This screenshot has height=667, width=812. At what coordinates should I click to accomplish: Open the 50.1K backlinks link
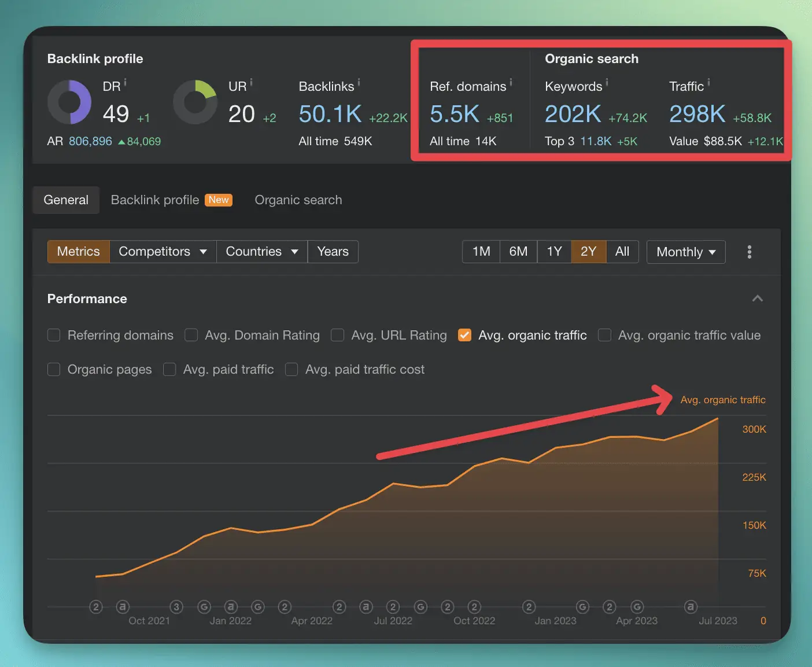[x=330, y=114]
